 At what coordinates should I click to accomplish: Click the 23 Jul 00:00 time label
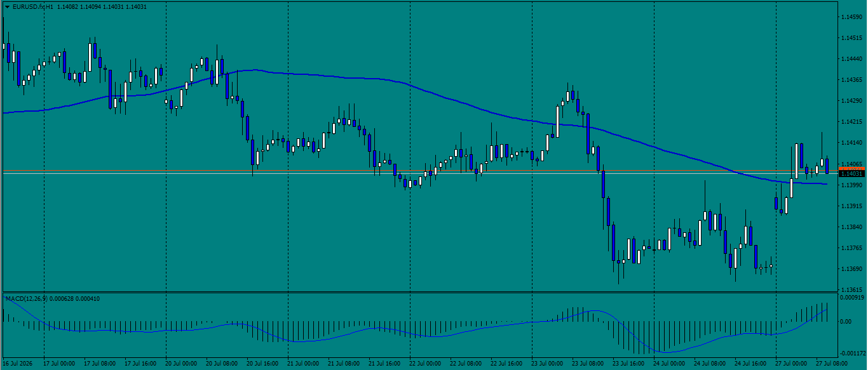click(x=547, y=364)
